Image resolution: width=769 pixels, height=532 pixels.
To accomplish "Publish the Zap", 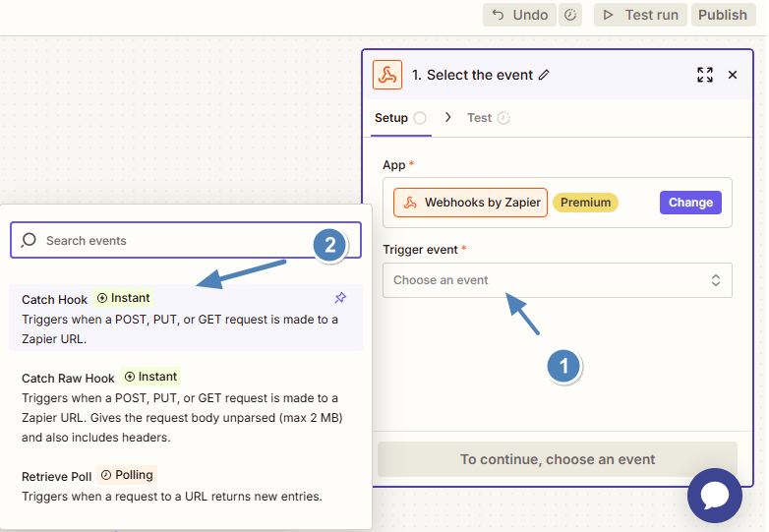I will (723, 15).
